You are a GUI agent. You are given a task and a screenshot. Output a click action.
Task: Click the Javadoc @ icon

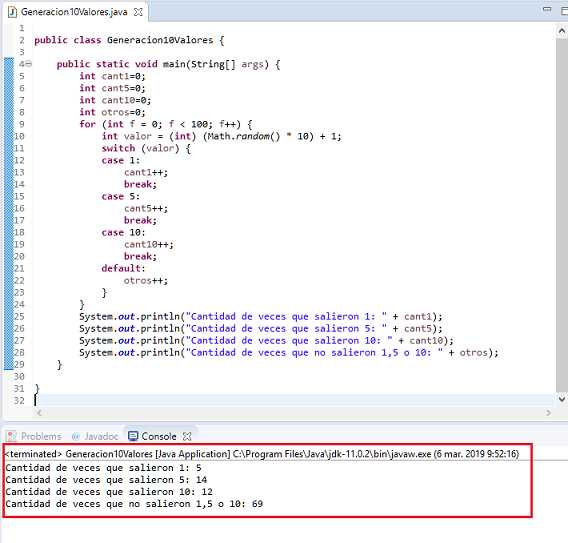click(76, 436)
